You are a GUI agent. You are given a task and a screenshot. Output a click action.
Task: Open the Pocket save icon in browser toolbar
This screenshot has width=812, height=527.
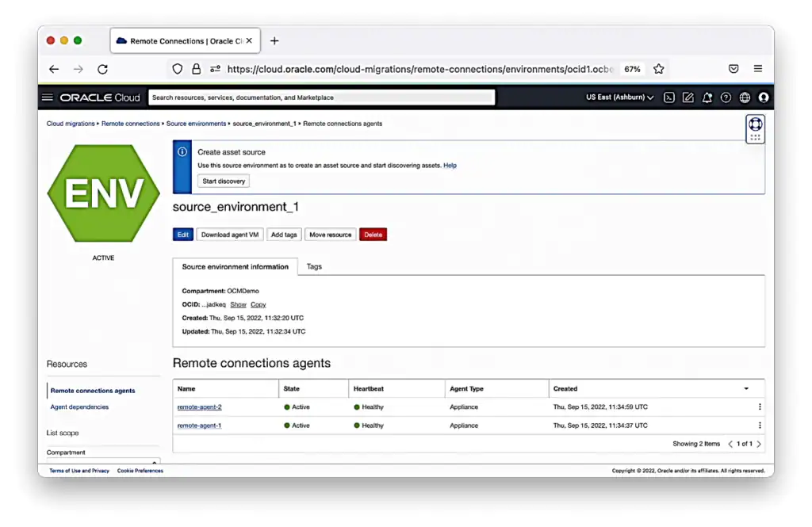(733, 69)
